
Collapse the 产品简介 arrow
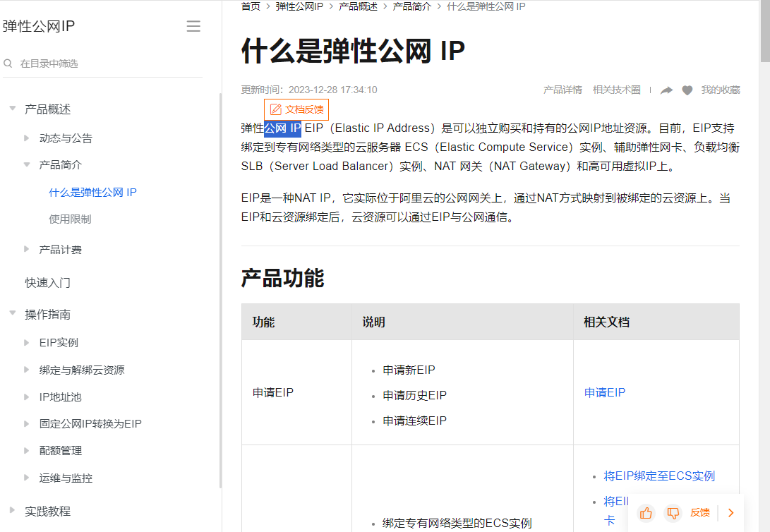point(27,165)
